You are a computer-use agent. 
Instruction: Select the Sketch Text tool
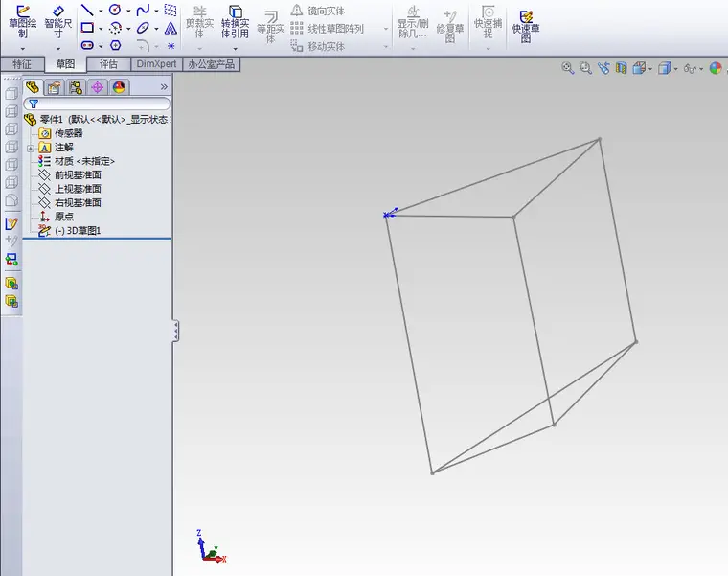(171, 28)
